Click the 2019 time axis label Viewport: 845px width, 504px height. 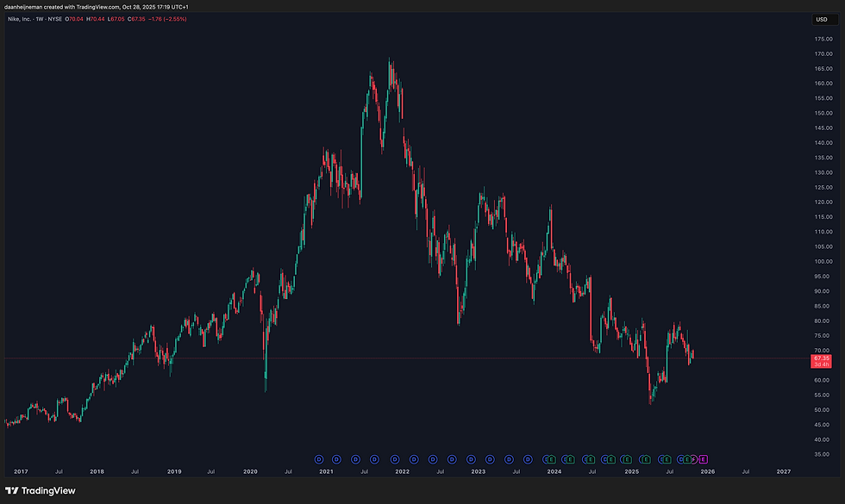(174, 472)
